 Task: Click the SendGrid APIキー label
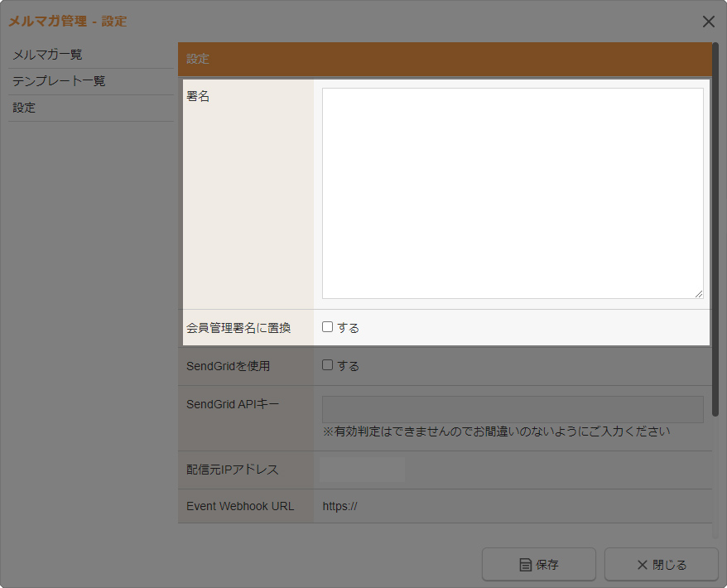coord(233,404)
